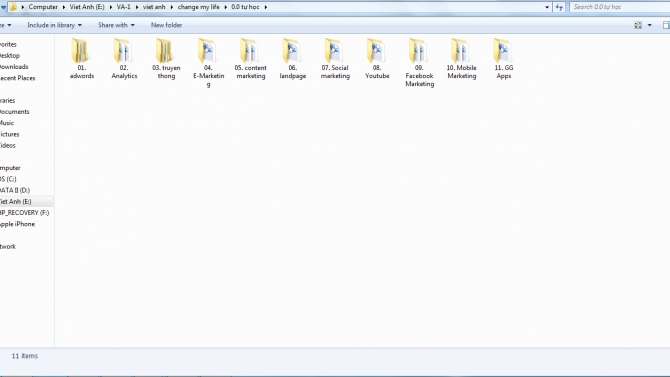The height and width of the screenshot is (377, 670).
Task: Select Music in the navigation pane
Action: (x=7, y=123)
